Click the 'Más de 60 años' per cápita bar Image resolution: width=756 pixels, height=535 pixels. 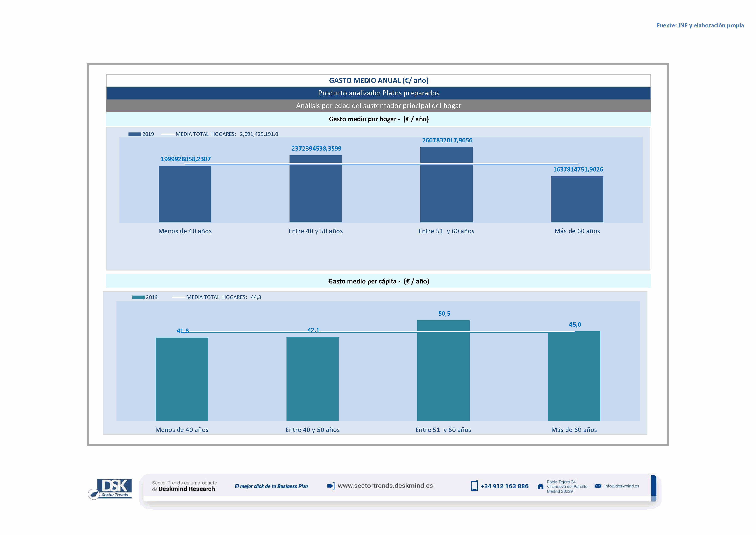point(574,376)
